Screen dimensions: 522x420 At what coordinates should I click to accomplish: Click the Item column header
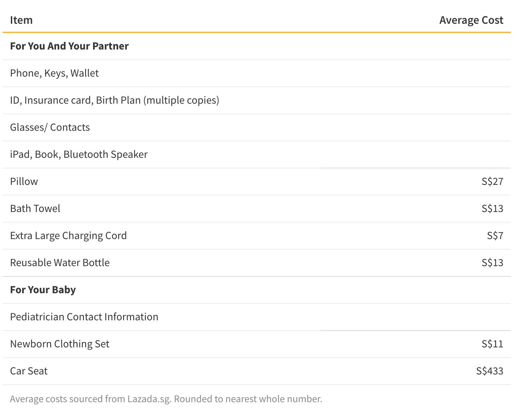coord(21,20)
